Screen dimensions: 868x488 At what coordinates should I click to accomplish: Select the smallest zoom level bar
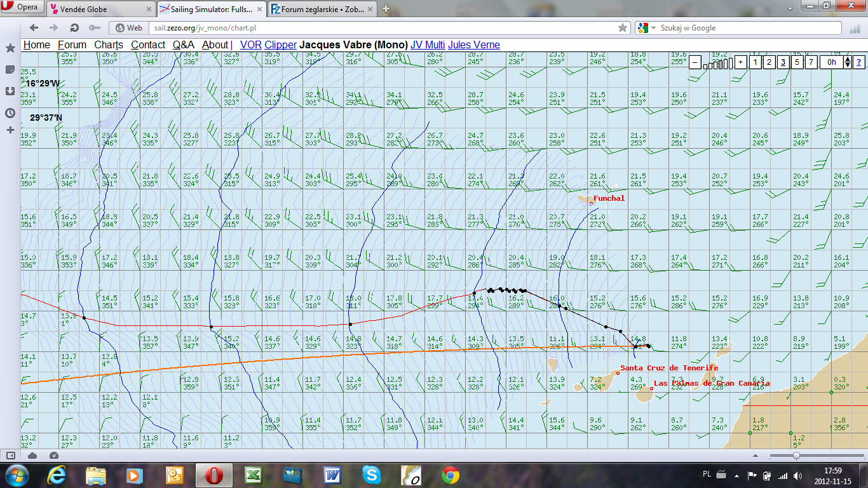pyautogui.click(x=705, y=66)
